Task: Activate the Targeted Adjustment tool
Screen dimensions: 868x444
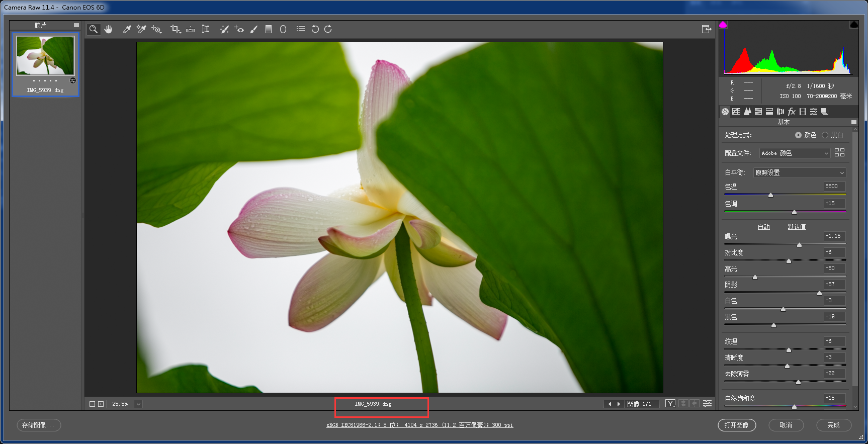Action: point(156,29)
